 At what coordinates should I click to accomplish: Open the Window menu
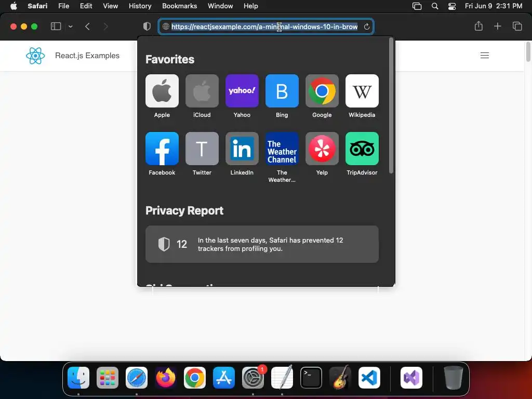[220, 6]
